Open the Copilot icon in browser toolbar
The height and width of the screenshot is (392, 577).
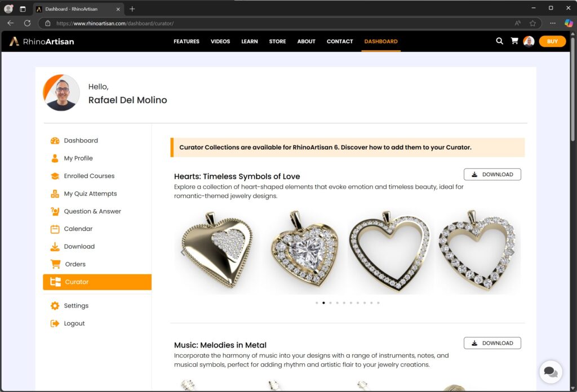click(569, 23)
